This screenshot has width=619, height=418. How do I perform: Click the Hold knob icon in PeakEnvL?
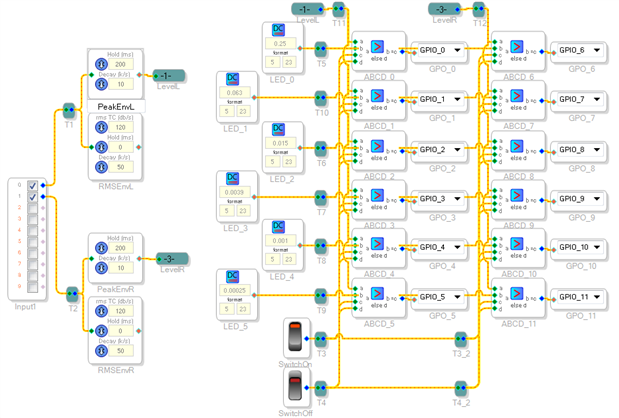tap(101, 64)
